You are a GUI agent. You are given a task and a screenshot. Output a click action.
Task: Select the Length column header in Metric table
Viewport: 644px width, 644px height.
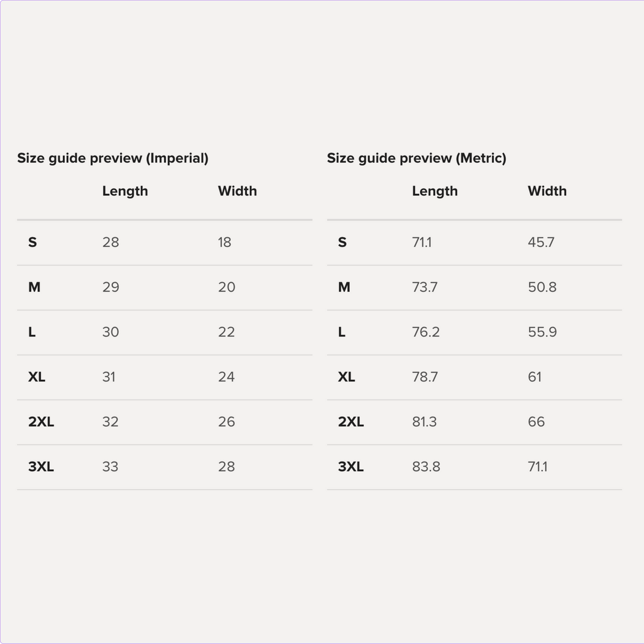435,191
